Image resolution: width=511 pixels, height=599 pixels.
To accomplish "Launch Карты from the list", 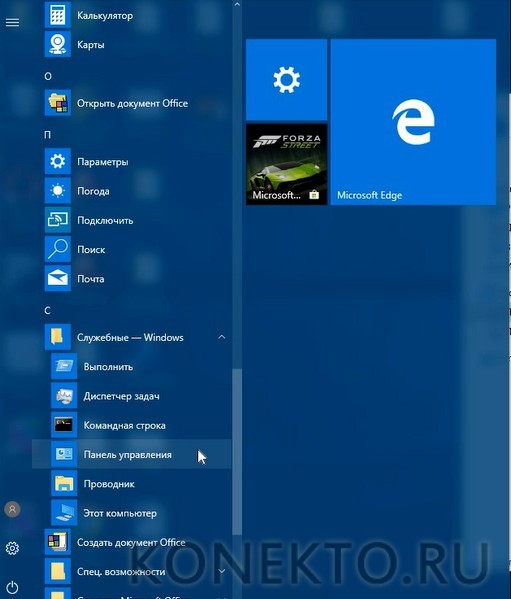I will point(91,45).
